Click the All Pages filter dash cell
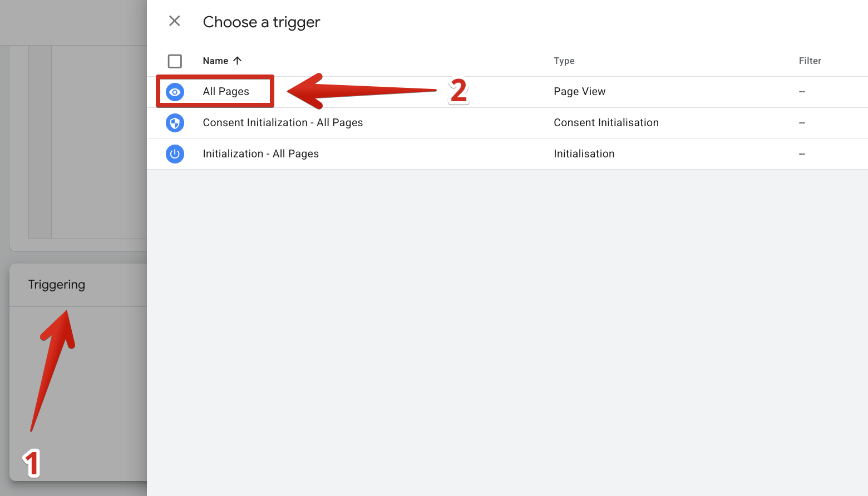 tap(802, 92)
